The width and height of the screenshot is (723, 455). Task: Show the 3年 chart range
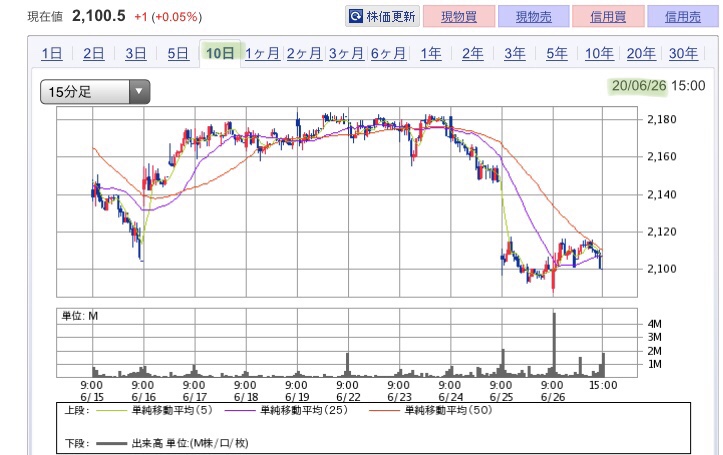[515, 53]
